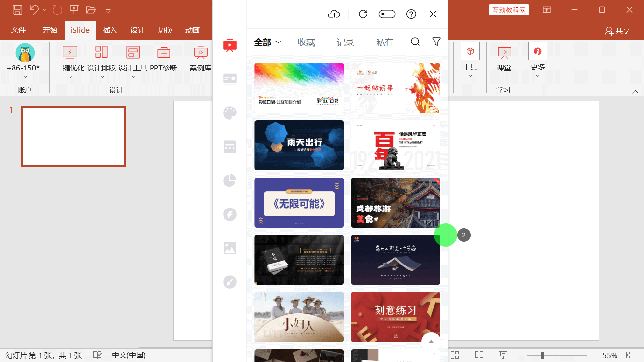644x362 pixels.
Task: Switch to the 收藏 tab
Action: click(x=306, y=42)
